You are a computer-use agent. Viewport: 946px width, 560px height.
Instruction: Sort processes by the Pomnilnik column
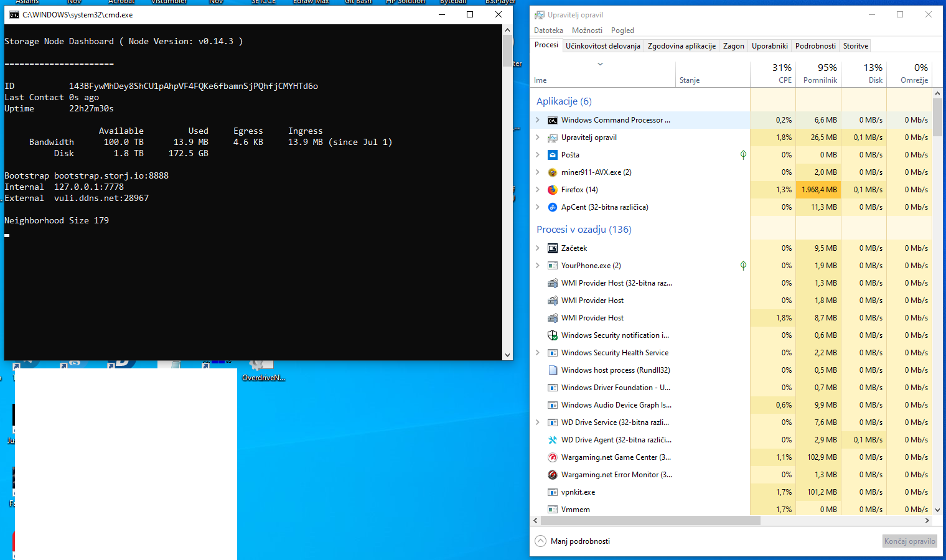(x=818, y=73)
